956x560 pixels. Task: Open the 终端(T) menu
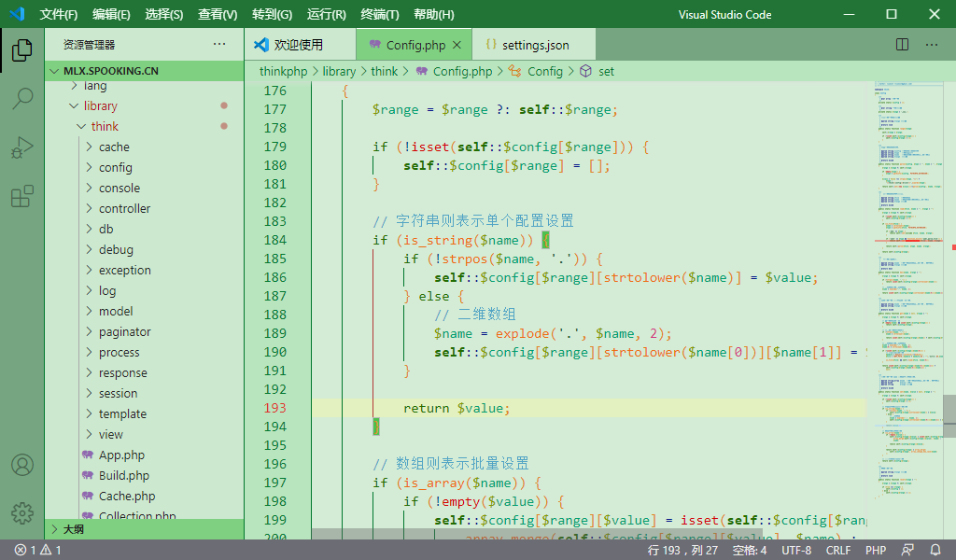[x=380, y=14]
